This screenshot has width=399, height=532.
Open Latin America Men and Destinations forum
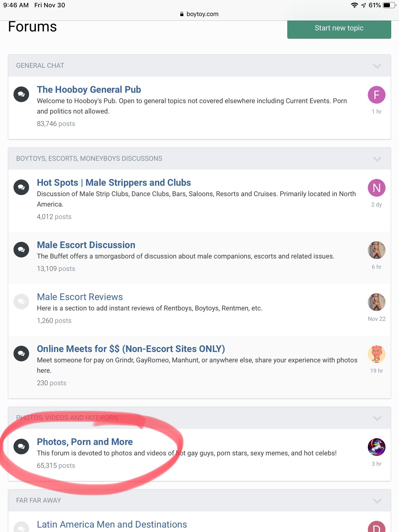click(112, 524)
